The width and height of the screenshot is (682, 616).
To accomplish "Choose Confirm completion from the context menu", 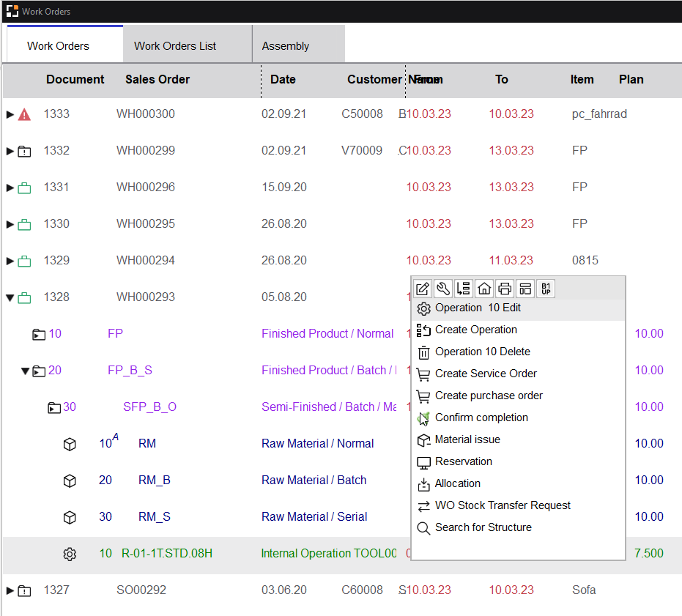I will (x=481, y=418).
